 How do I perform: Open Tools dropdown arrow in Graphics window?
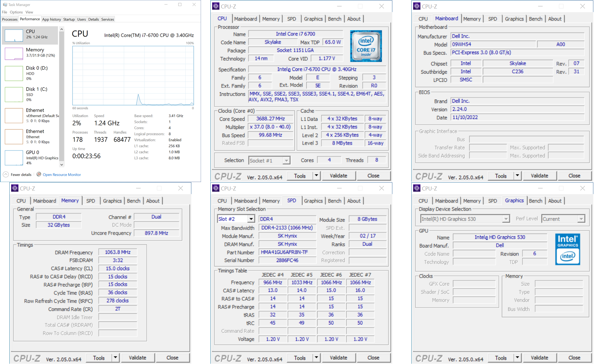pos(517,358)
